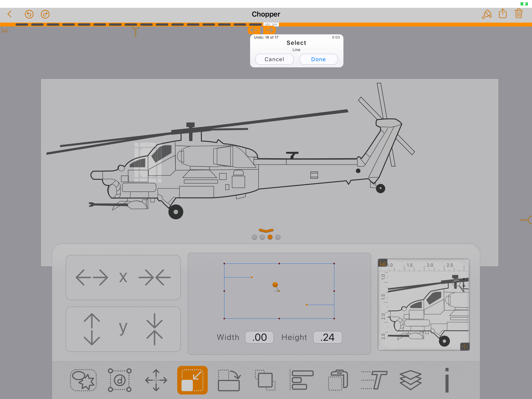The image size is (532, 399).
Task: Click the redo circular arrow icon
Action: pos(45,14)
